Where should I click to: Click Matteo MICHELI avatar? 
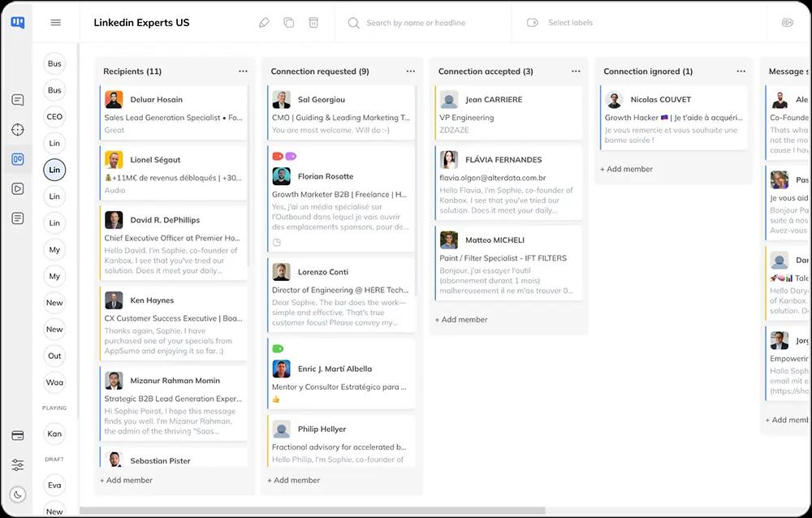pyautogui.click(x=449, y=240)
